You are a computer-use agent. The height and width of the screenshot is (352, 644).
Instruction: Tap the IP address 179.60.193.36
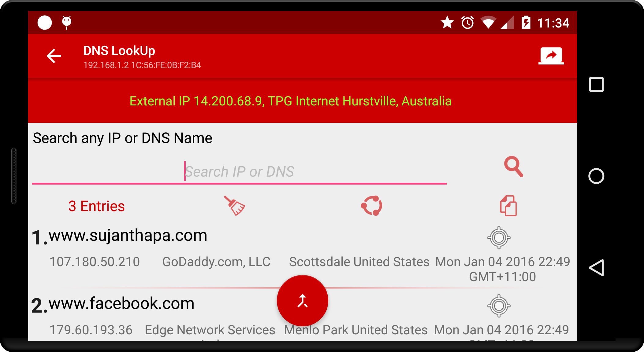91,330
